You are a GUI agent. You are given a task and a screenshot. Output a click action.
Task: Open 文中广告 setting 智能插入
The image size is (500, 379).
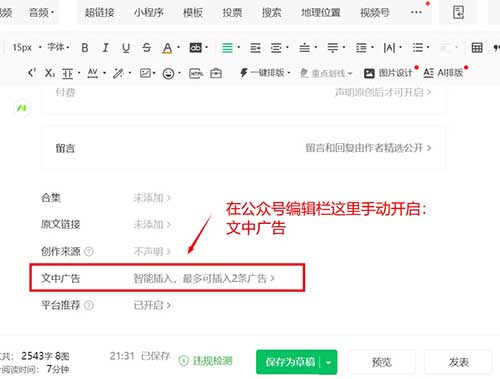coord(204,278)
